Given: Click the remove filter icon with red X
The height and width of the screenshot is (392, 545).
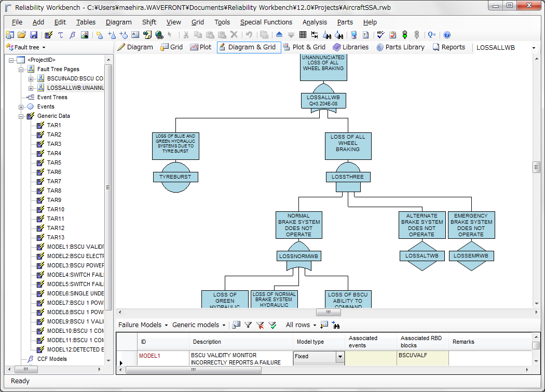Looking at the screenshot, I should point(260,325).
